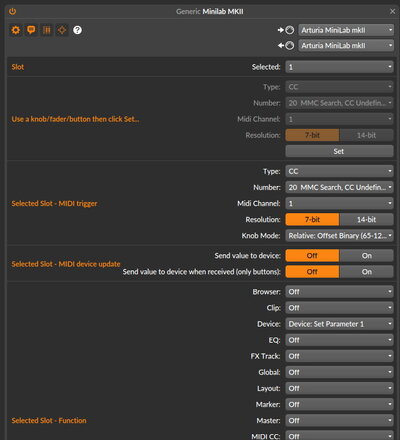This screenshot has height=440, width=400.
Task: Set trigger Resolution to 14-bit
Action: [x=366, y=219]
